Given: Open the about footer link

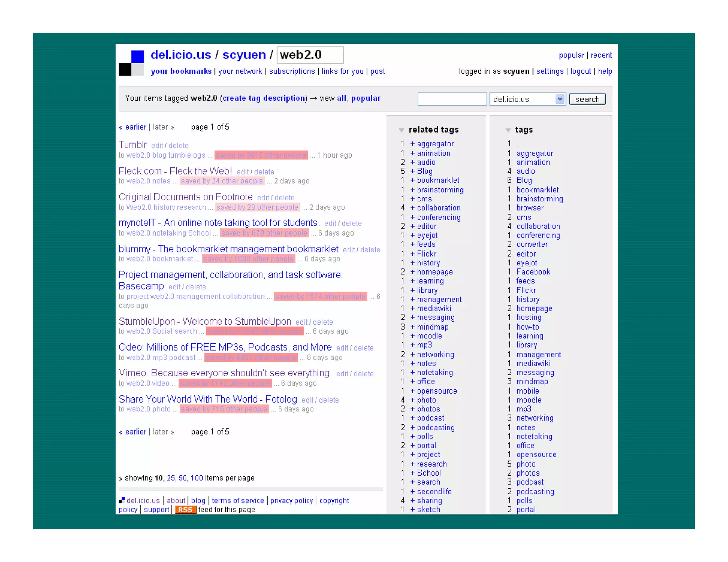Looking at the screenshot, I should (x=176, y=500).
